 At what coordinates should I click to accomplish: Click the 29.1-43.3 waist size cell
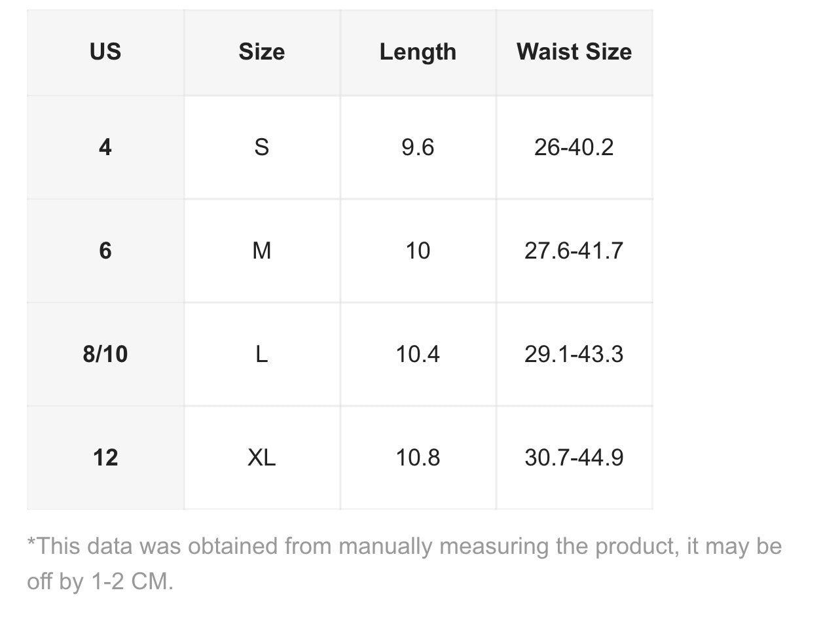coord(574,354)
